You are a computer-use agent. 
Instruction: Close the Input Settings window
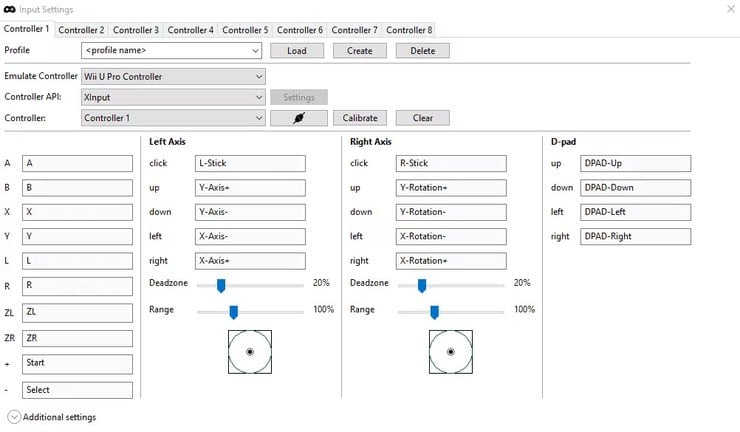coord(731,9)
